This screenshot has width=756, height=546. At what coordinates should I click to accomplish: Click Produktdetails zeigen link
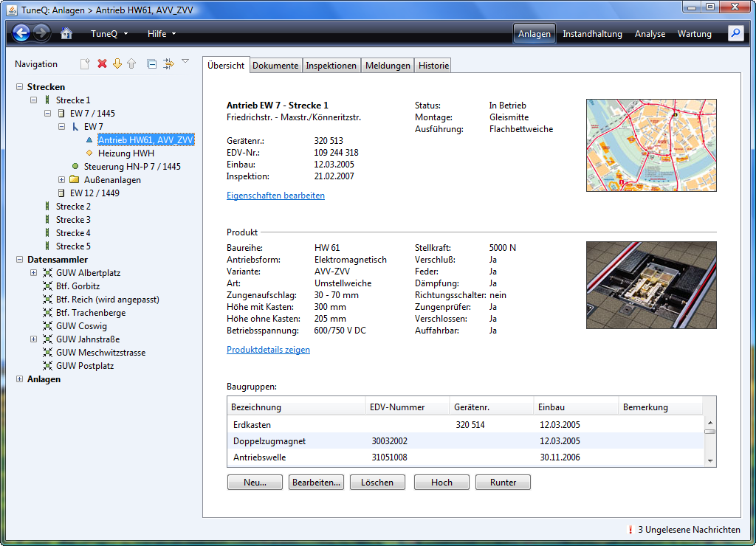click(x=268, y=350)
